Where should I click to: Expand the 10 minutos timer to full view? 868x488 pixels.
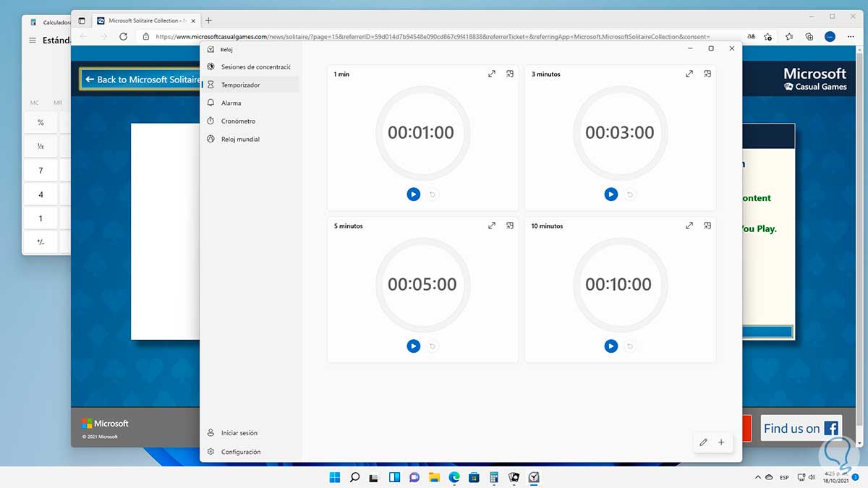(x=689, y=226)
